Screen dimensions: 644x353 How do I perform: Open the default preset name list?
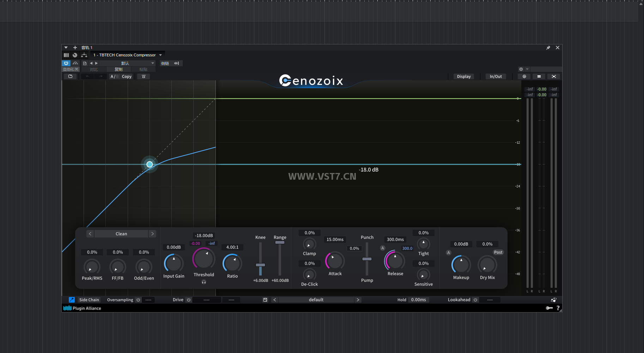pos(316,300)
